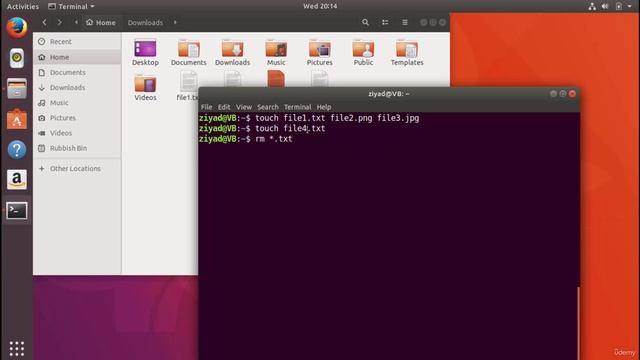Open the Templates folder icon

[407, 53]
